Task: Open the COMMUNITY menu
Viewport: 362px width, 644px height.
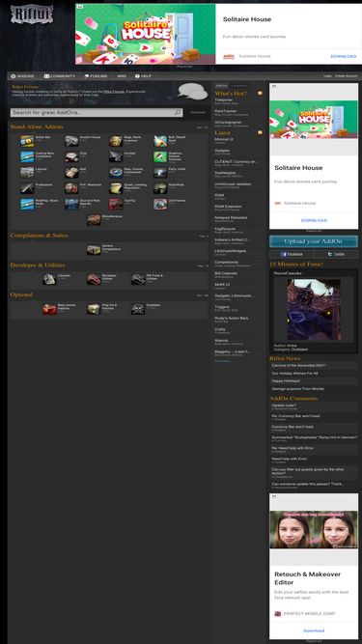Action: [x=60, y=76]
